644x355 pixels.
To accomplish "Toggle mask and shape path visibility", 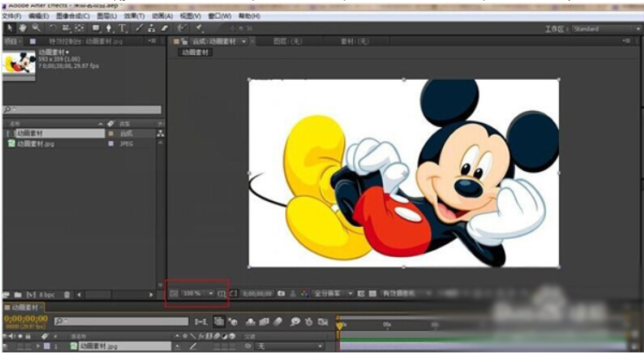I will 233,293.
